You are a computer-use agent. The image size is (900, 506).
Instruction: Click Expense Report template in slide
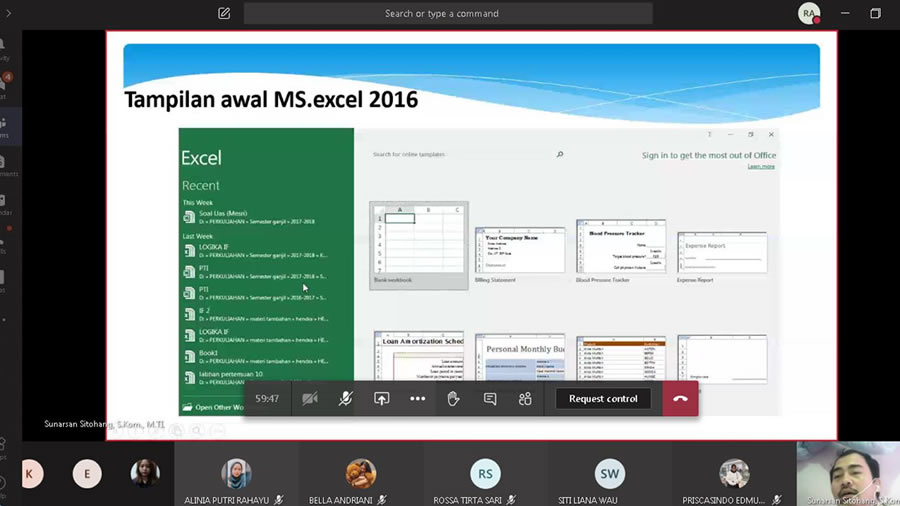[721, 257]
